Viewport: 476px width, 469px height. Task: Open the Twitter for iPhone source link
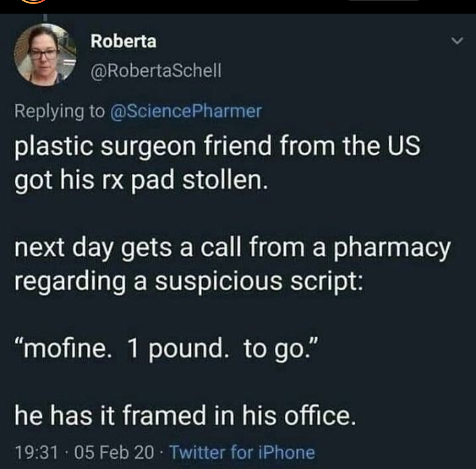(x=242, y=452)
